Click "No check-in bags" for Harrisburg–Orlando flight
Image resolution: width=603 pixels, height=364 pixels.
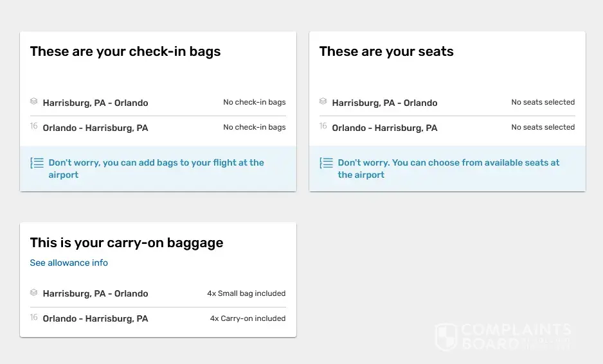click(254, 102)
